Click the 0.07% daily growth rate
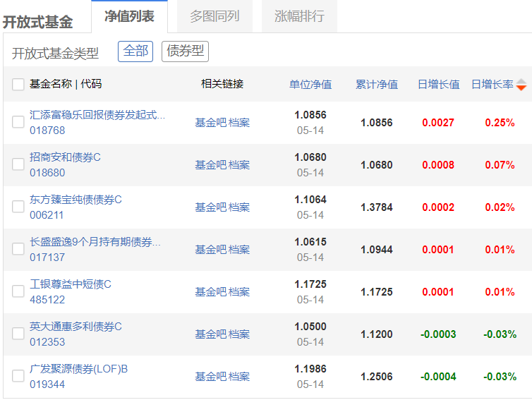Image resolution: width=532 pixels, height=400 pixels. click(x=500, y=165)
